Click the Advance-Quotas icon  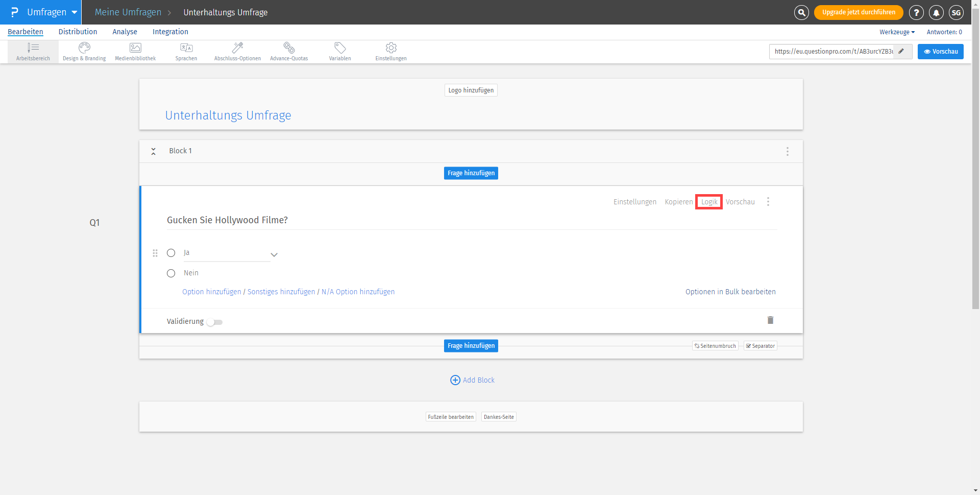click(x=288, y=51)
